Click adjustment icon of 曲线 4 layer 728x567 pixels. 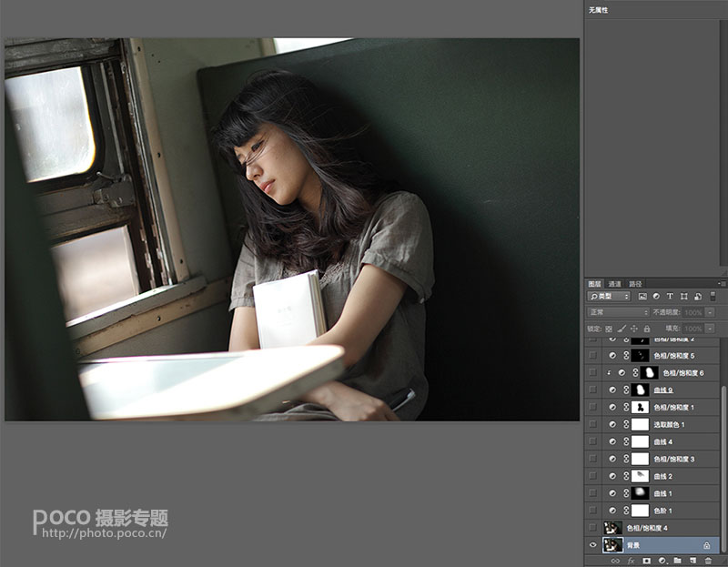click(612, 441)
